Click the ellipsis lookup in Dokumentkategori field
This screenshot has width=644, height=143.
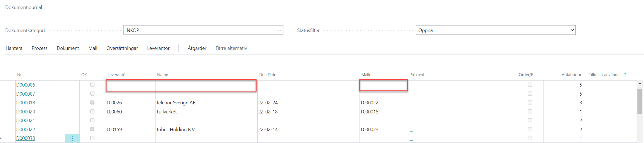click(x=278, y=30)
